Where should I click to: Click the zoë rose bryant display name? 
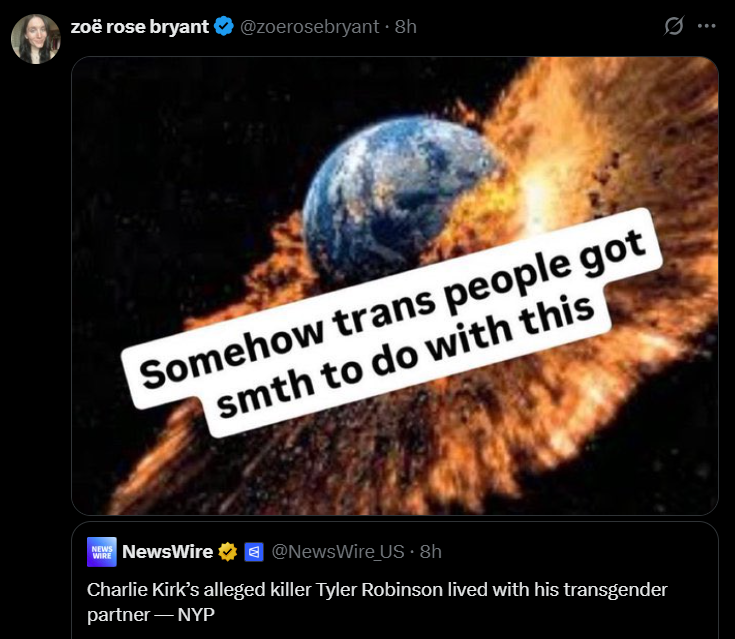[140, 27]
